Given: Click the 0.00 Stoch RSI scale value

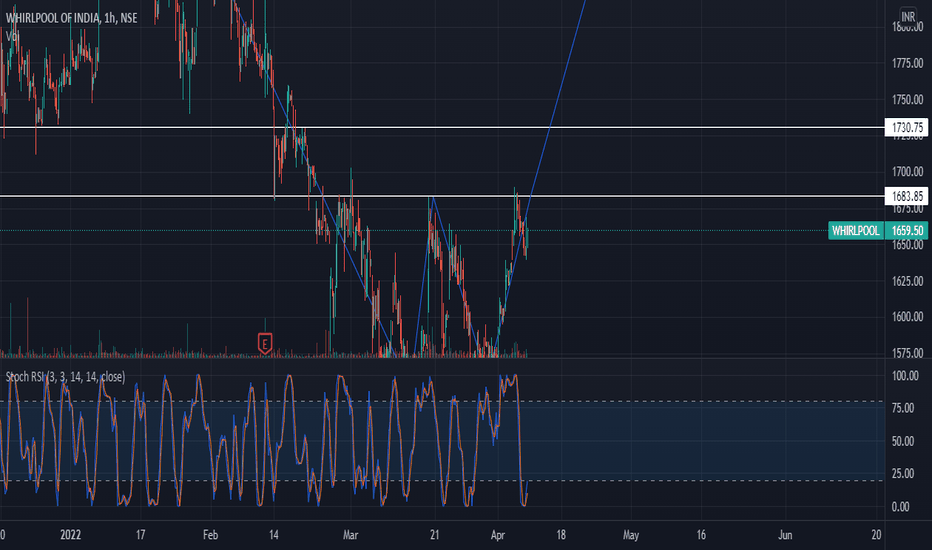Looking at the screenshot, I should tap(900, 507).
